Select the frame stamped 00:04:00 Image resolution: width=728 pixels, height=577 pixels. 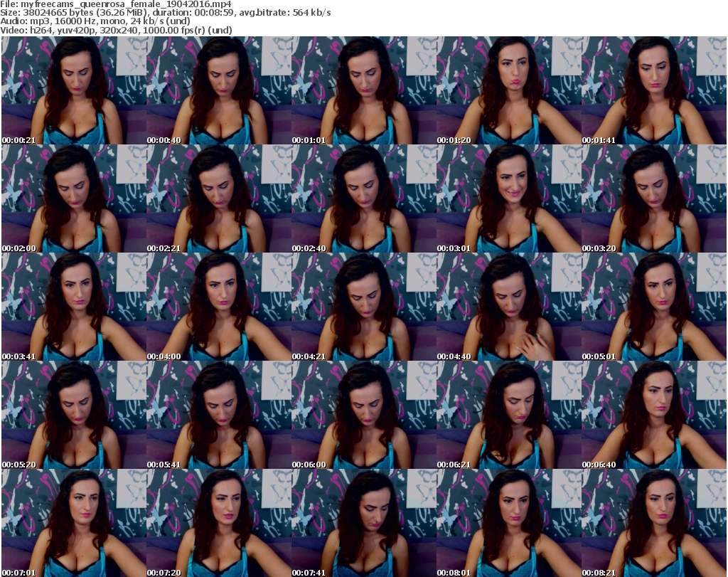point(219,307)
